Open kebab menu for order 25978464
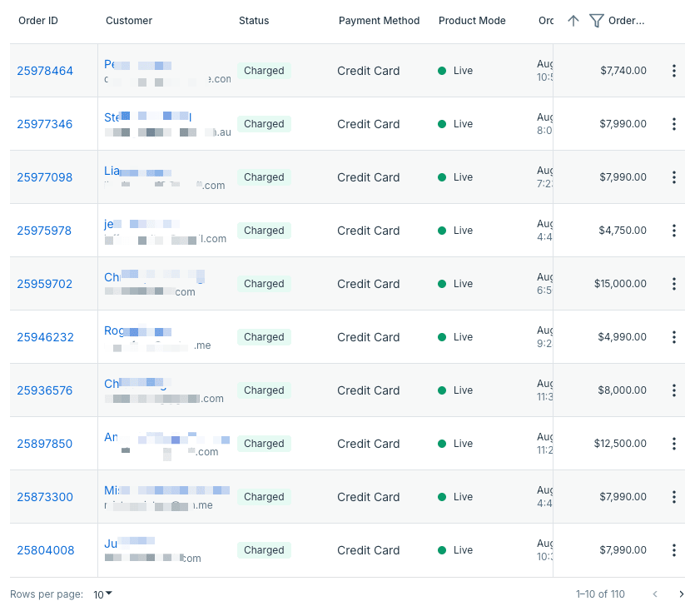The image size is (685, 616). (x=674, y=71)
